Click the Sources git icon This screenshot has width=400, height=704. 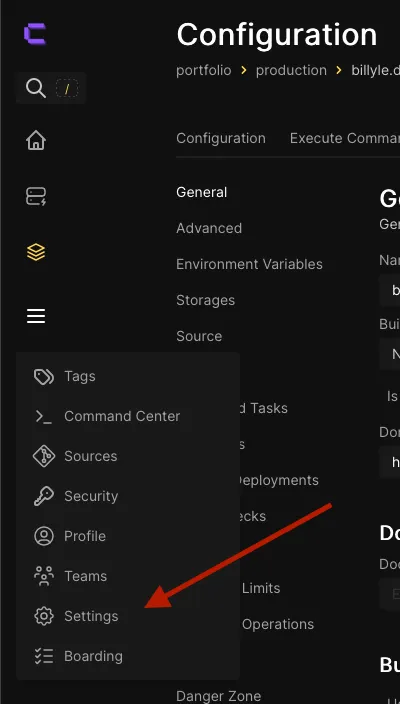click(44, 456)
